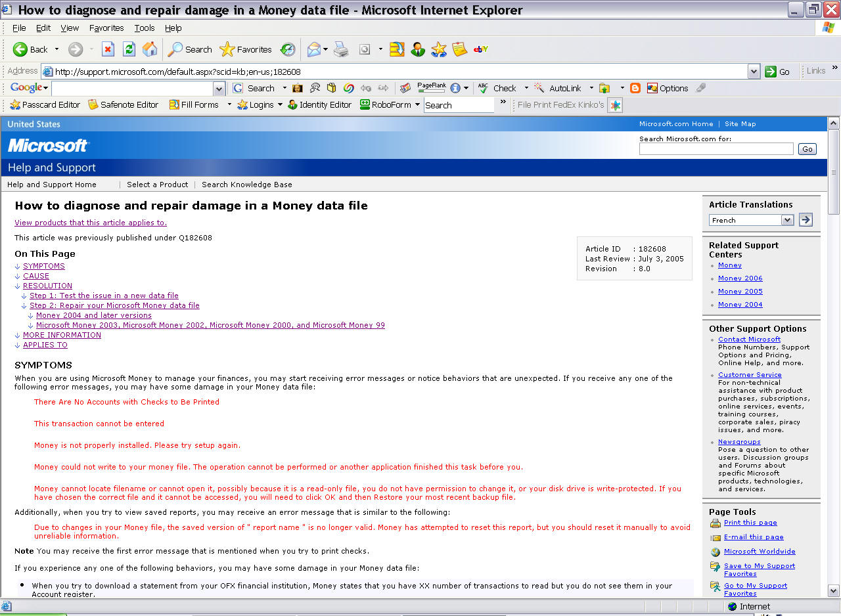Open Fill Forms dropdown arrow

pos(229,105)
